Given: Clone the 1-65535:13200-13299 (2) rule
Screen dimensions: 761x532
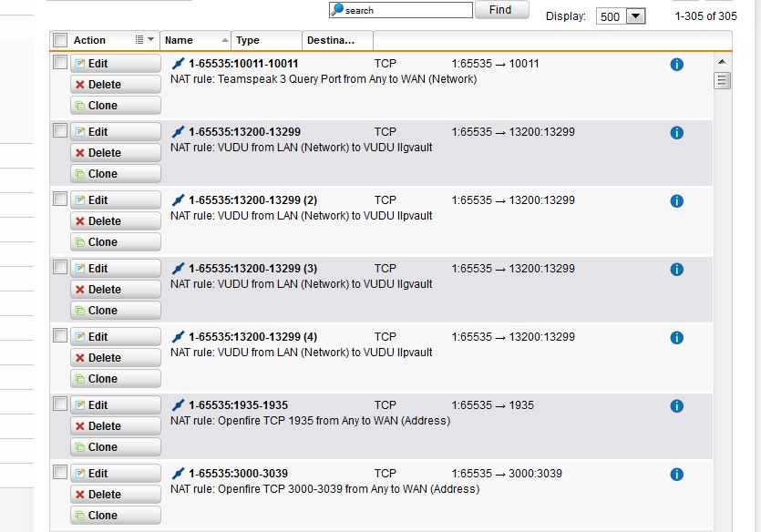Looking at the screenshot, I should 116,242.
